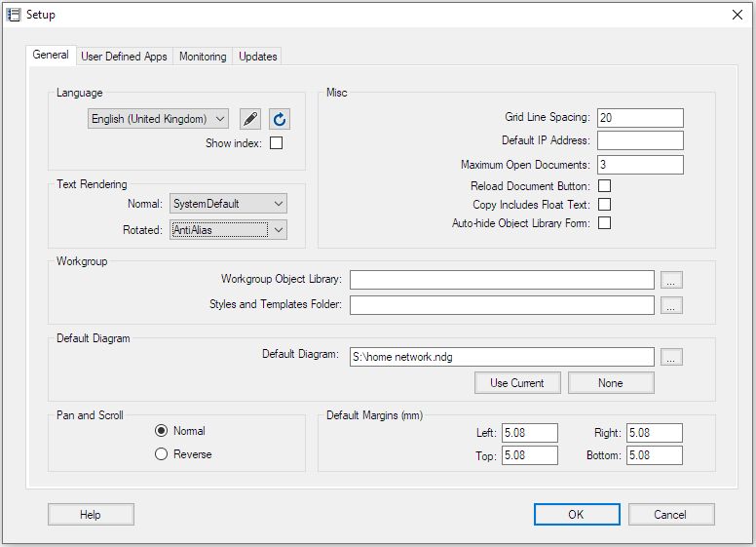The height and width of the screenshot is (547, 756).
Task: Click the Right margin field
Action: click(x=655, y=433)
